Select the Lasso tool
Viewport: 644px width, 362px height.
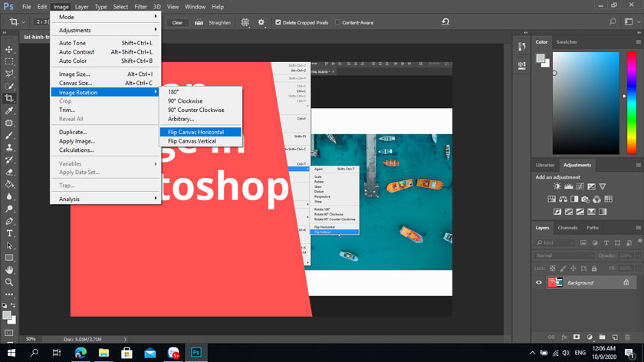pos(9,74)
